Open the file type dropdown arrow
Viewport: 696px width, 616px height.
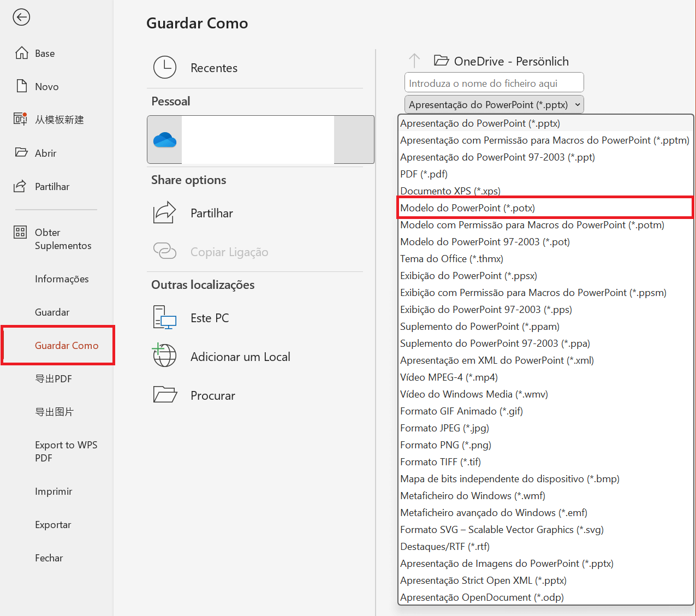(x=578, y=104)
